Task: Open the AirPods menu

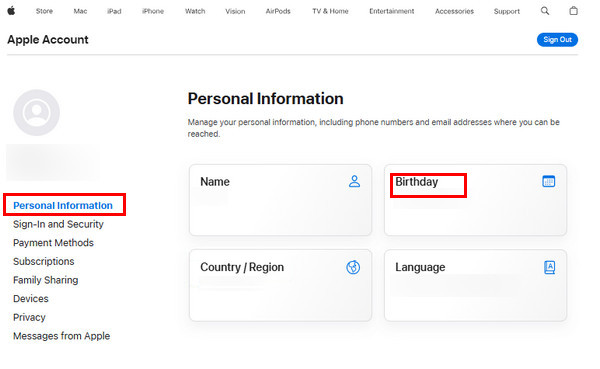Action: pos(278,11)
